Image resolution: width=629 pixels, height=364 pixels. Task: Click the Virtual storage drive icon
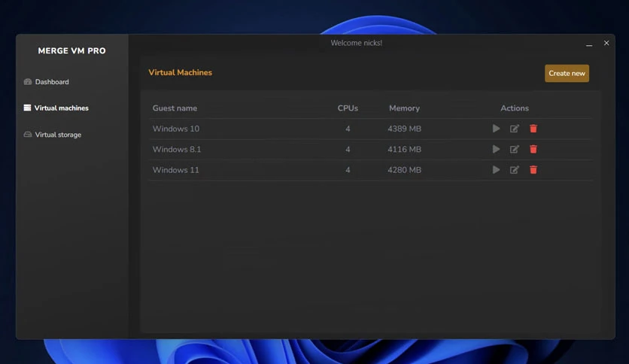(x=28, y=135)
